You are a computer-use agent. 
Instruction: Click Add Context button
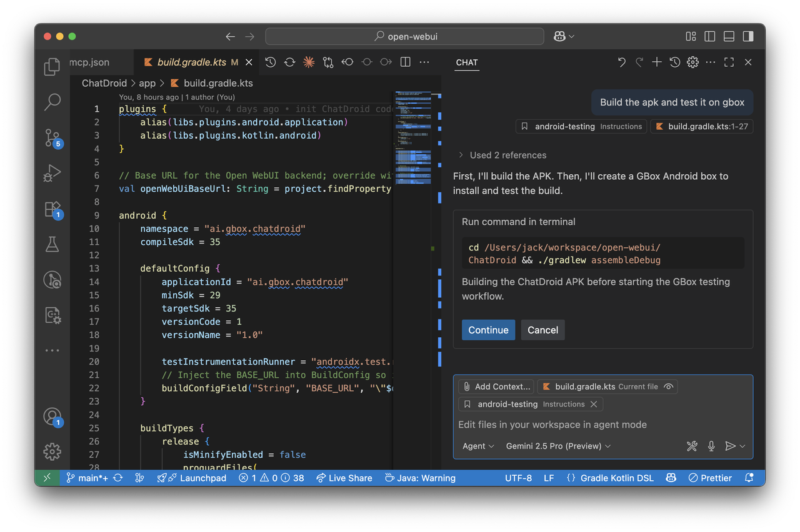tap(496, 387)
